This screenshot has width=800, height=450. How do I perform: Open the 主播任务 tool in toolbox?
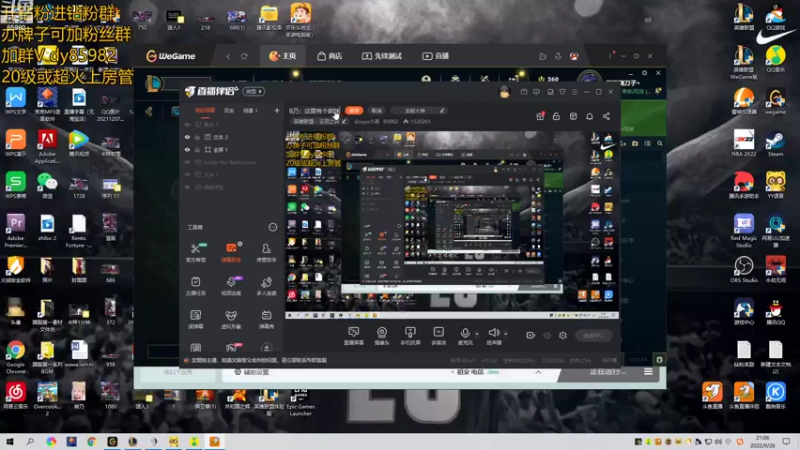(x=195, y=286)
